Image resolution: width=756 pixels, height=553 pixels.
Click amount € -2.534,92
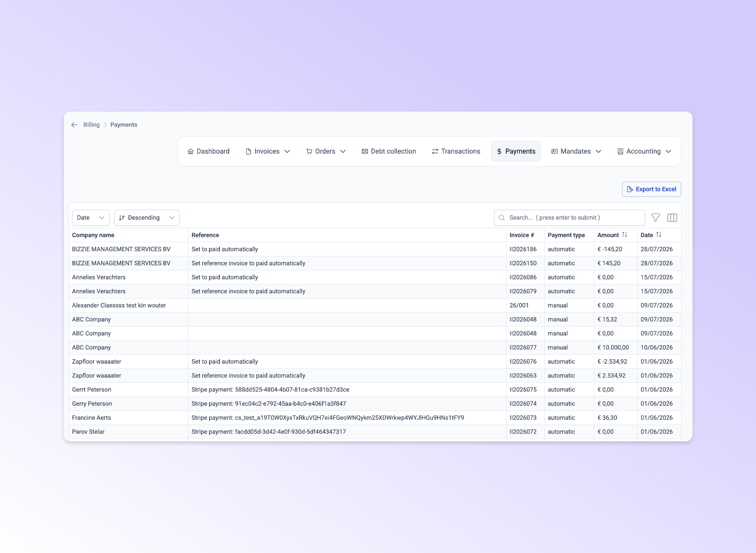coord(612,362)
